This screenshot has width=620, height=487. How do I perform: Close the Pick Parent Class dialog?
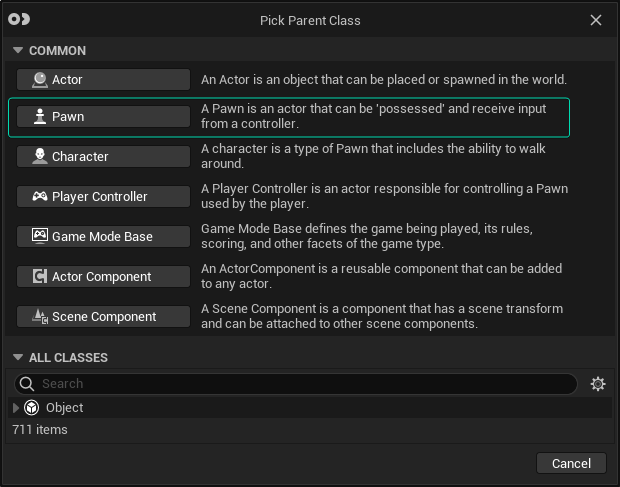point(596,20)
